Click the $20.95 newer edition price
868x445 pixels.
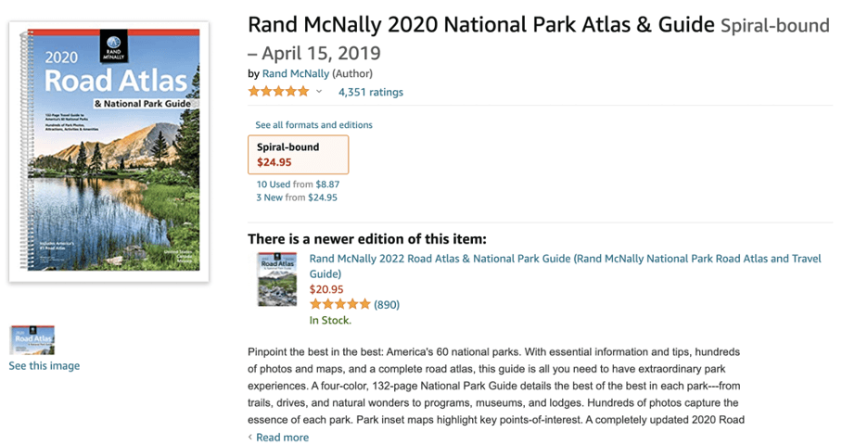pyautogui.click(x=326, y=289)
